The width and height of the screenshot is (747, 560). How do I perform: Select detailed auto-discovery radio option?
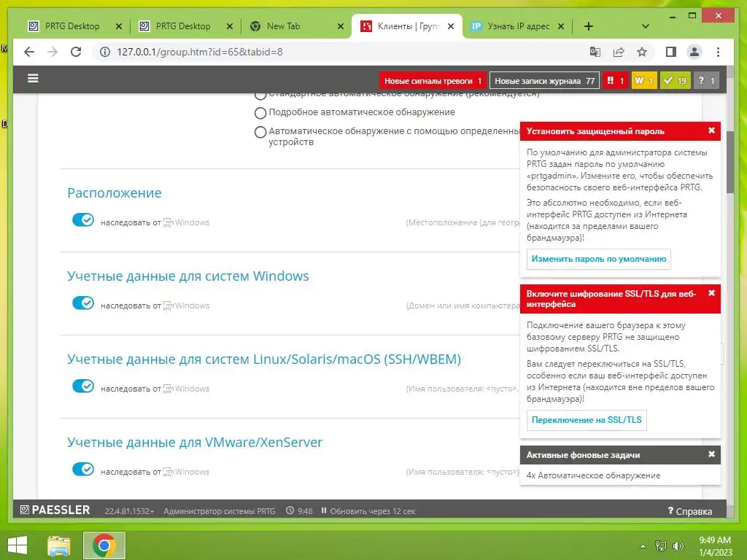[x=260, y=113]
